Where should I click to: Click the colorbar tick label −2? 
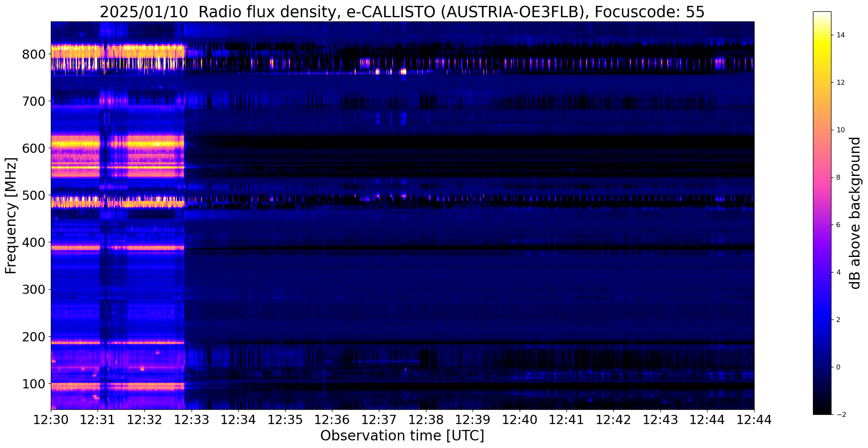point(841,415)
